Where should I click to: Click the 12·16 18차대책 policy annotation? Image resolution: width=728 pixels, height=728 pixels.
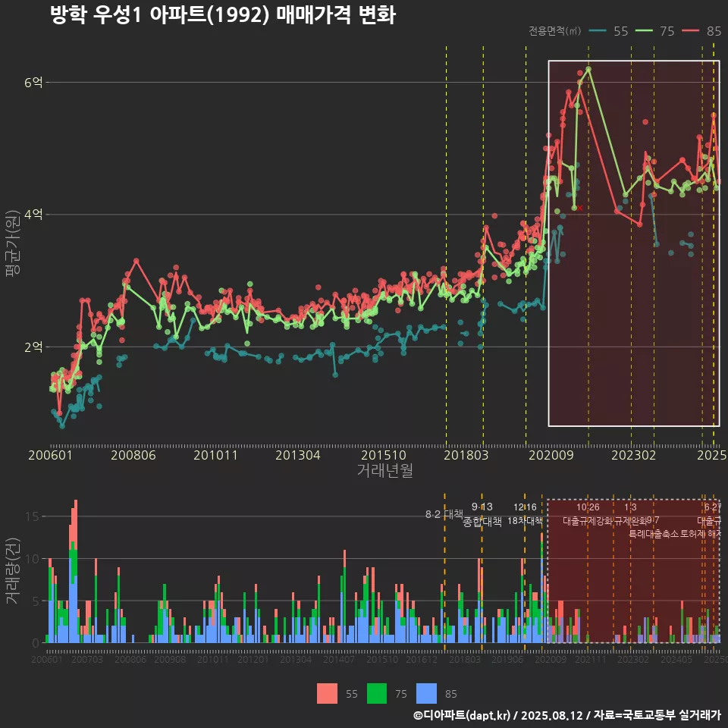tap(525, 514)
